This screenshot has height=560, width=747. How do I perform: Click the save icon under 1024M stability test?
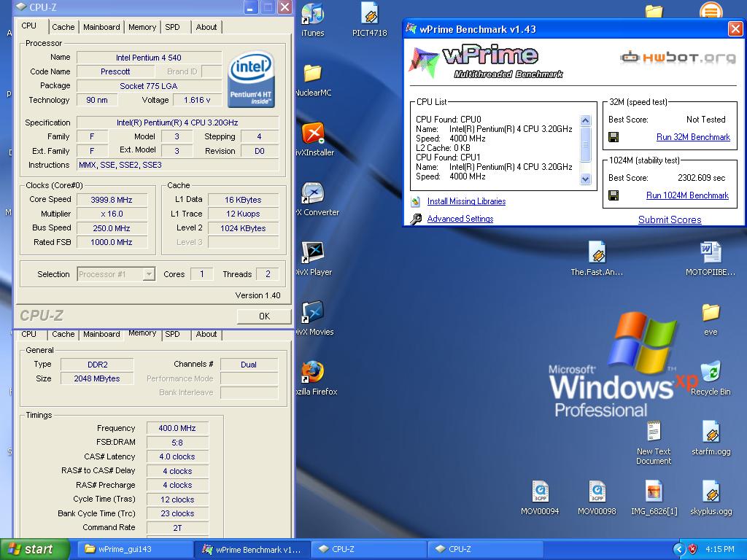(x=614, y=195)
